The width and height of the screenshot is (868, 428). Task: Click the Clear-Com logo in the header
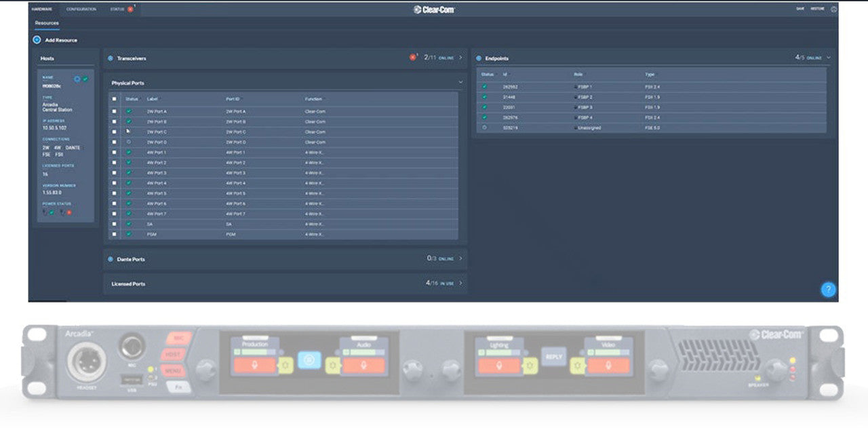(434, 9)
